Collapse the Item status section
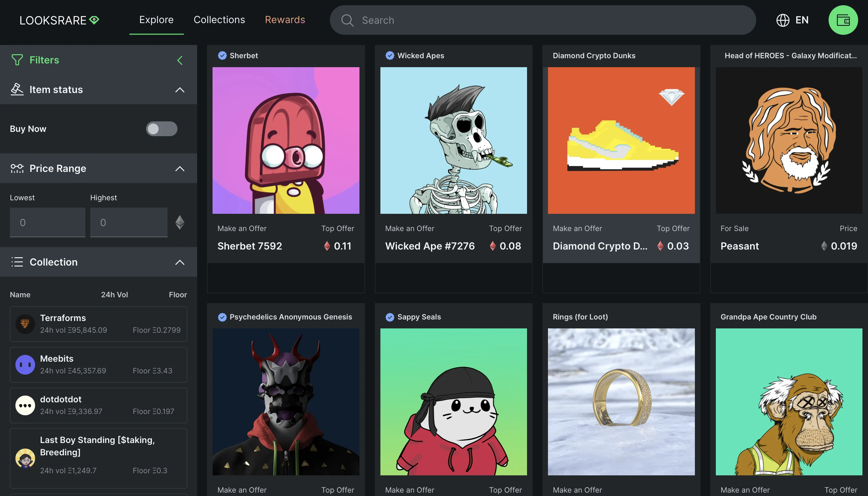This screenshot has height=496, width=868. click(180, 90)
